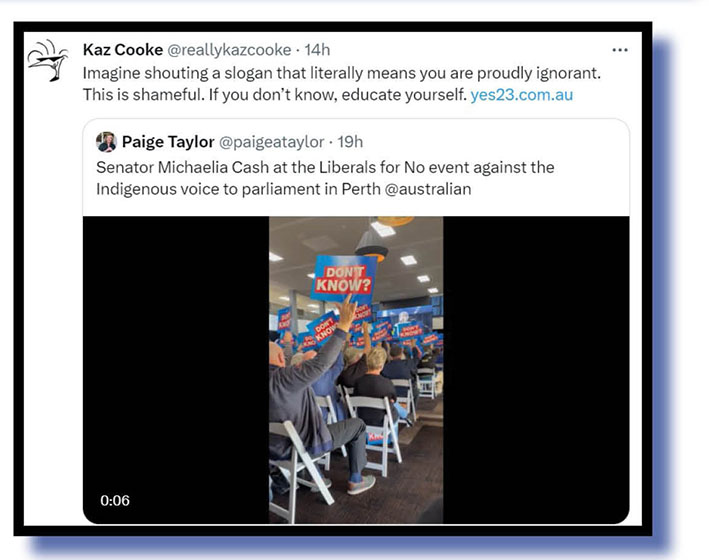
Task: Open the yes23.com.au link
Action: pos(521,95)
